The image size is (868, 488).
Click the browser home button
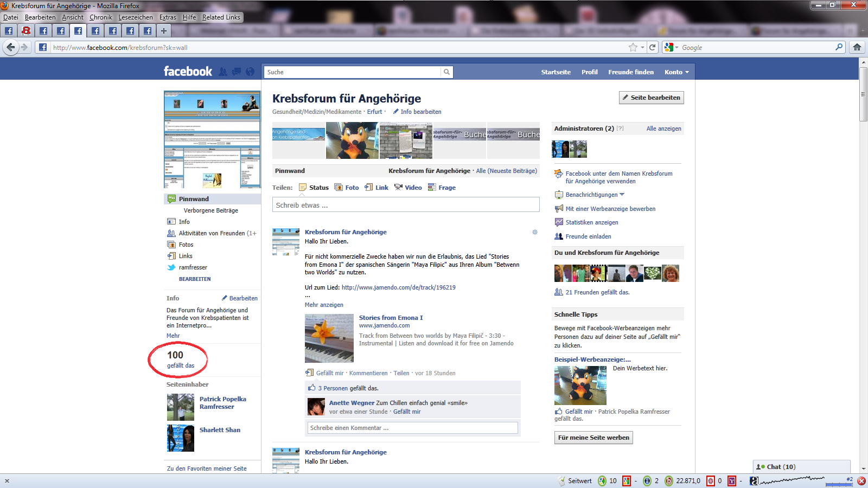[857, 47]
